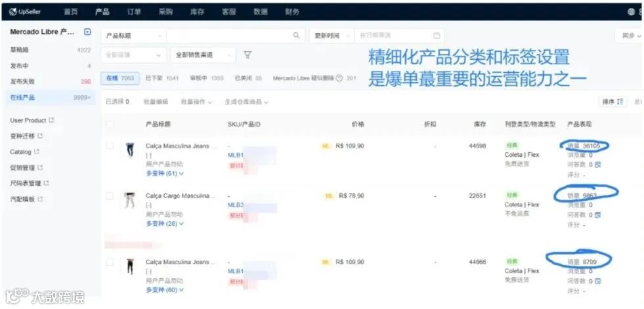Click the UpSeller logo
Image resolution: width=644 pixels, height=309 pixels.
point(25,12)
